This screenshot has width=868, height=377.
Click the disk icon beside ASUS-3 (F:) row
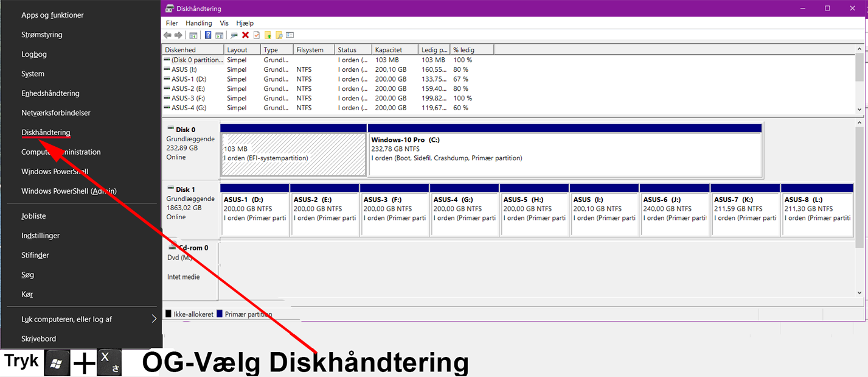[167, 98]
